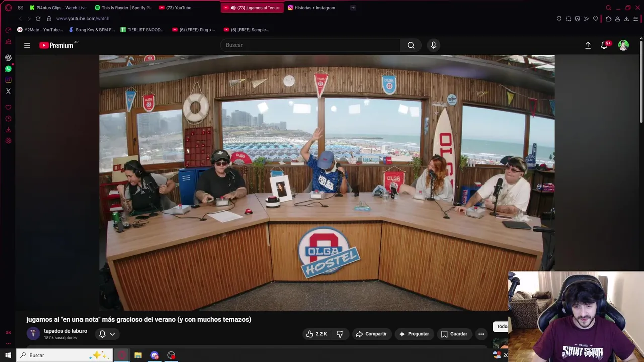
Task: Open bookmarks heart in sidebar
Action: [x=8, y=108]
